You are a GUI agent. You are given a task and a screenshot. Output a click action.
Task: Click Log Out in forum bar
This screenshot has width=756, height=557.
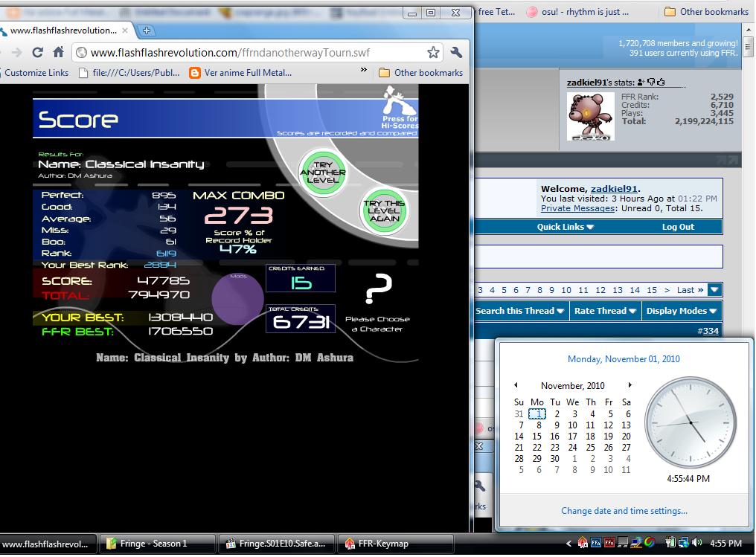pos(678,227)
